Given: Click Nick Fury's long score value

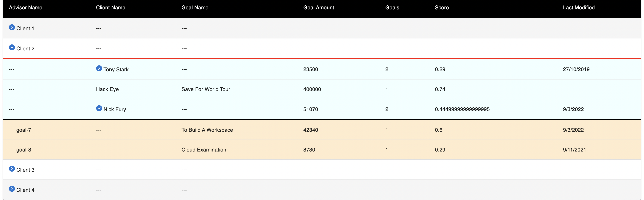Looking at the screenshot, I should [462, 109].
